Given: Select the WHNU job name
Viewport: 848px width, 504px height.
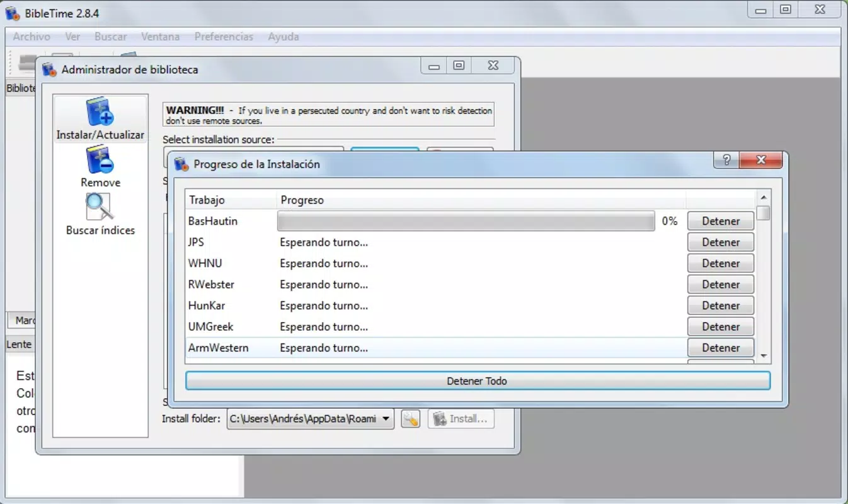Looking at the screenshot, I should [205, 263].
